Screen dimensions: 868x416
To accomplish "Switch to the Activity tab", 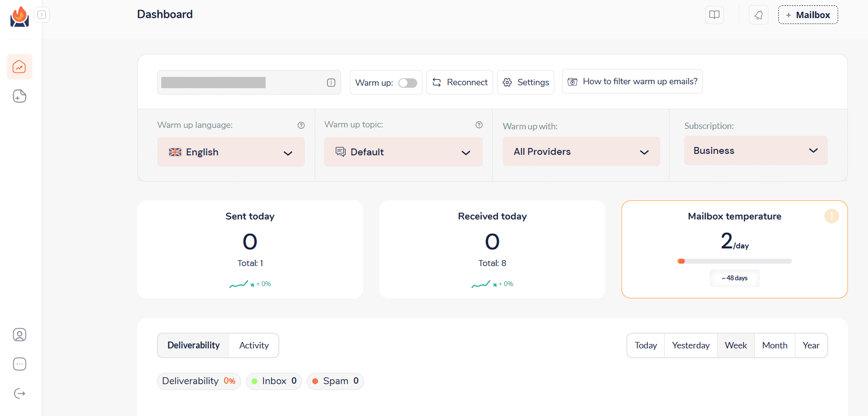I will pyautogui.click(x=254, y=345).
